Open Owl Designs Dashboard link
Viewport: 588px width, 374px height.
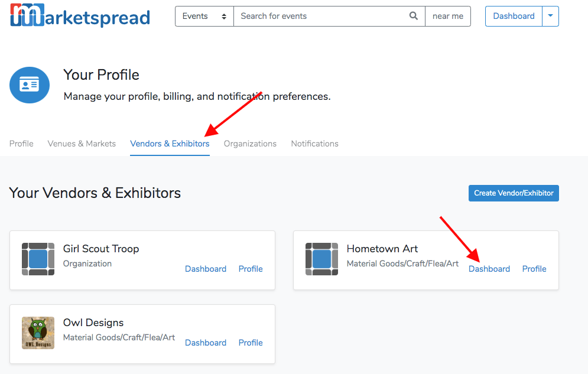[206, 343]
